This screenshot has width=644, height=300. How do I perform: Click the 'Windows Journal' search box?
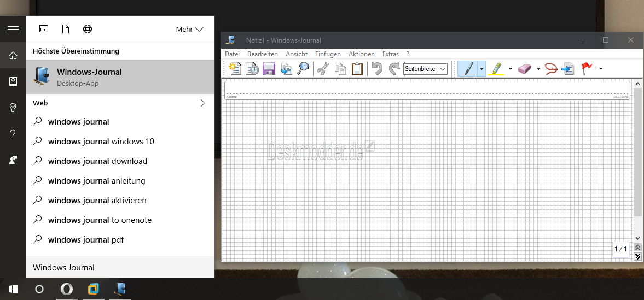[120, 268]
